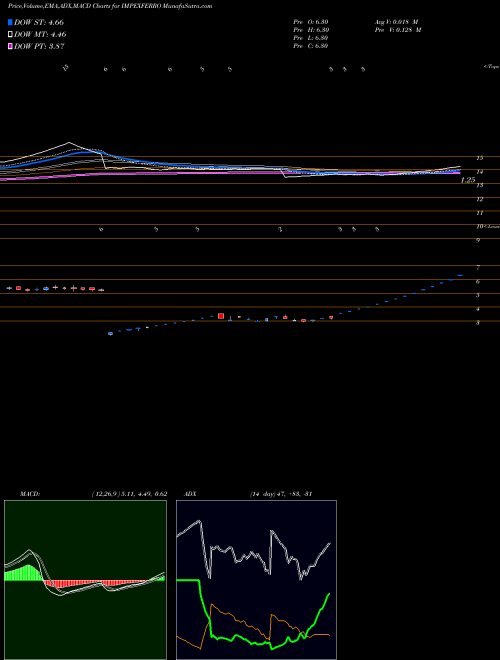Click the MACD '(12,26,9) 5.11, 4.49, 0.62' values
This screenshot has width=500, height=660.
click(129, 494)
